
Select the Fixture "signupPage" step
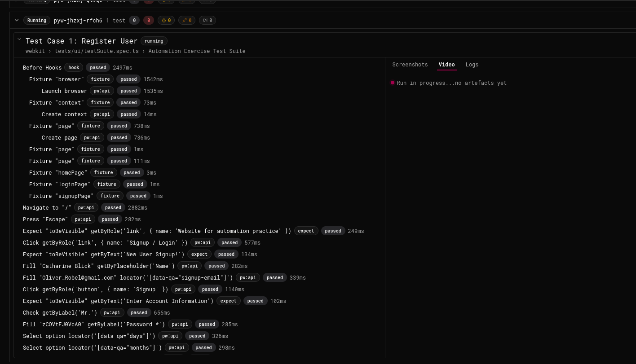point(96,196)
